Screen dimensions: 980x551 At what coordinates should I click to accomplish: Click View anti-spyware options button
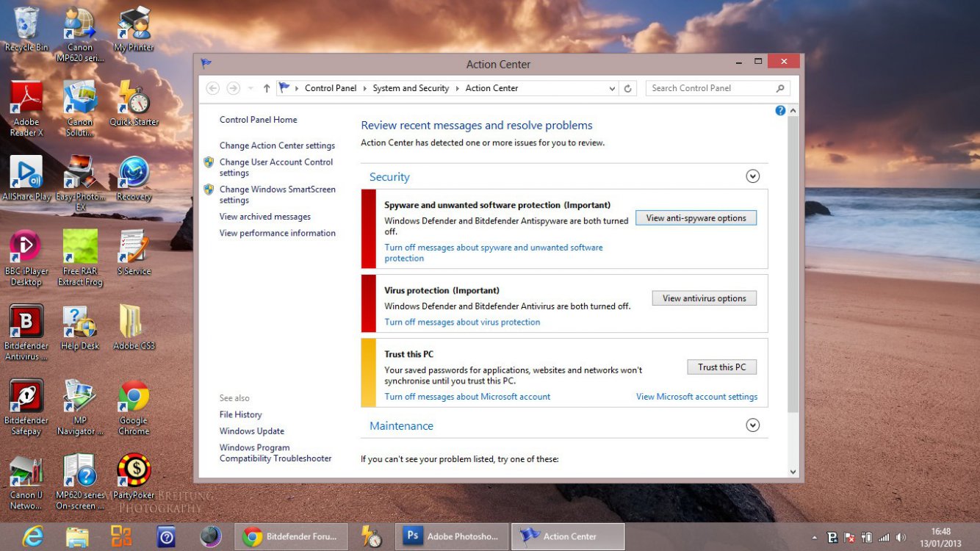click(696, 218)
